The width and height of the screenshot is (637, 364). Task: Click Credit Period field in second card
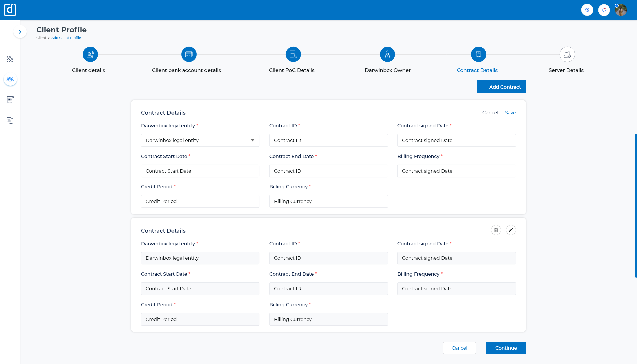point(200,319)
